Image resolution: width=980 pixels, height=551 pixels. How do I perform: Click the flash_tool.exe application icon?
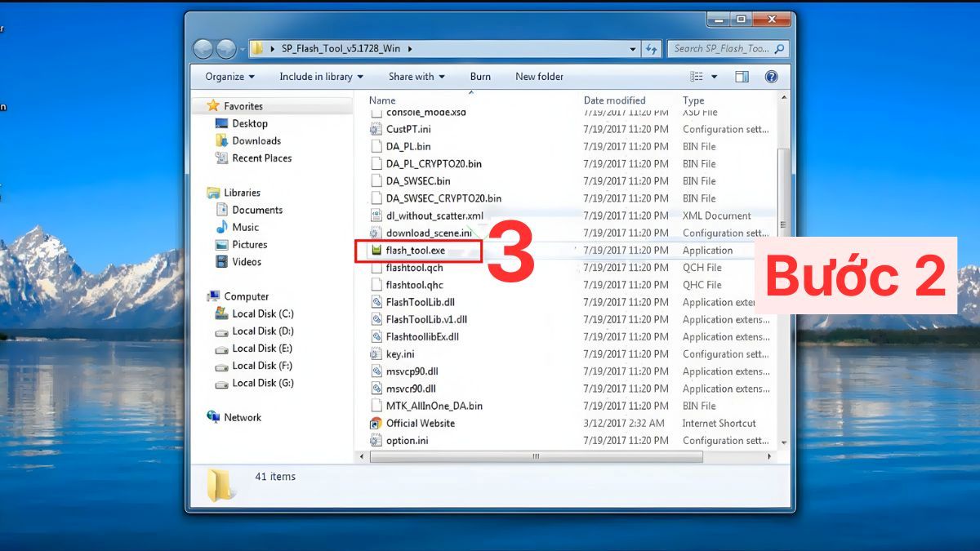pos(376,251)
